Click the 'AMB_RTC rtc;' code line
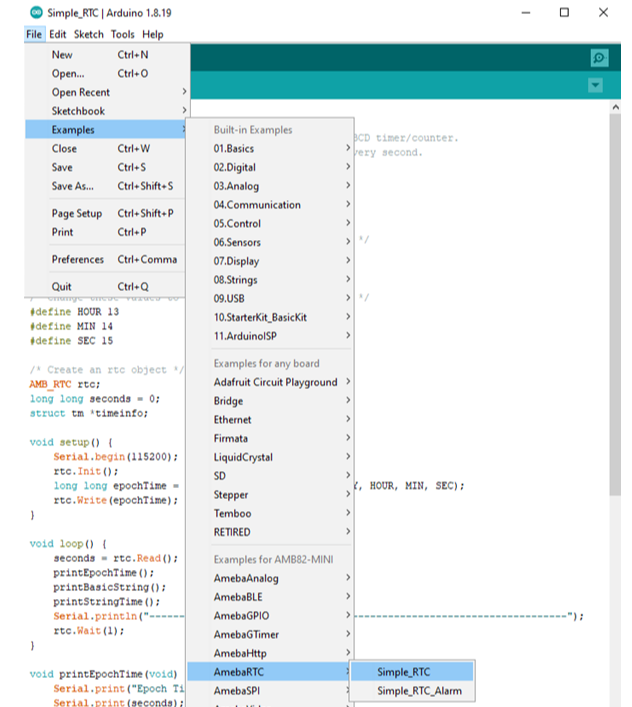The image size is (632, 707). pyautogui.click(x=65, y=385)
